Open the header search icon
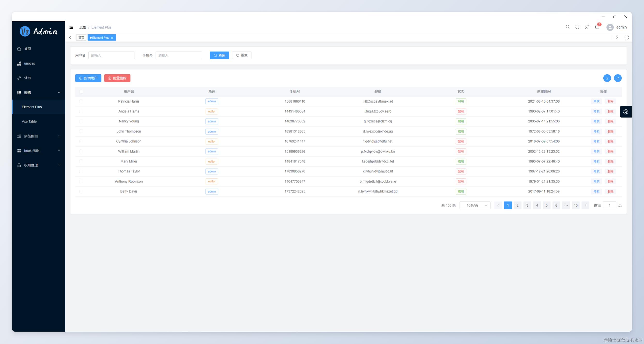644x344 pixels. 567,27
